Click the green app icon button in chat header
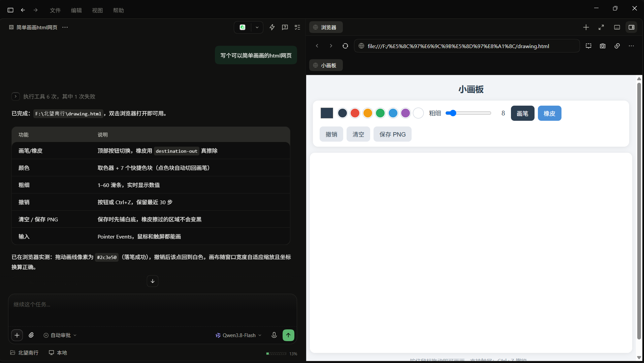 pos(243,27)
